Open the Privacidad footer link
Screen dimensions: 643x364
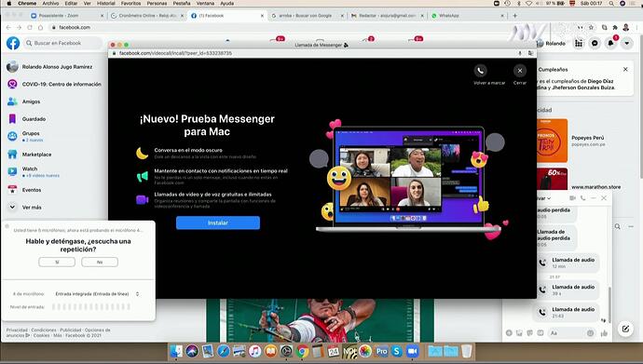(17, 330)
